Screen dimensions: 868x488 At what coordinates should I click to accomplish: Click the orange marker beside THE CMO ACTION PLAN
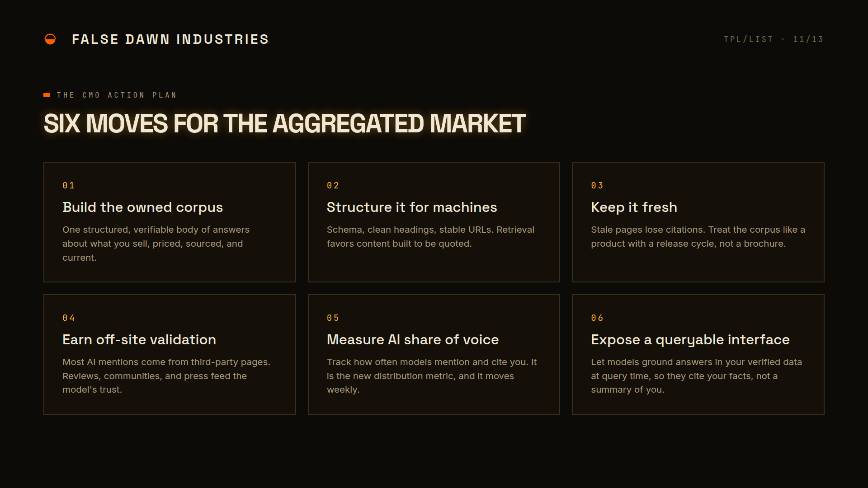(47, 95)
